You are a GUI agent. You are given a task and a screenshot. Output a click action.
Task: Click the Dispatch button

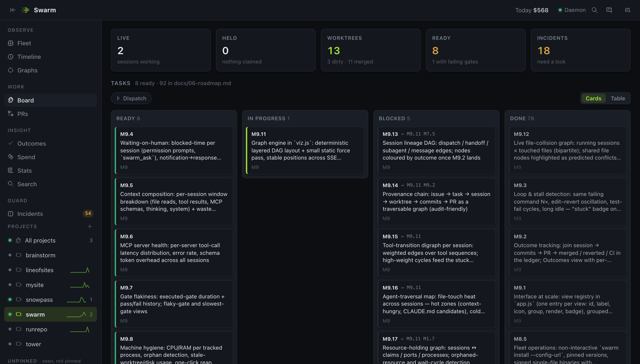(x=131, y=98)
